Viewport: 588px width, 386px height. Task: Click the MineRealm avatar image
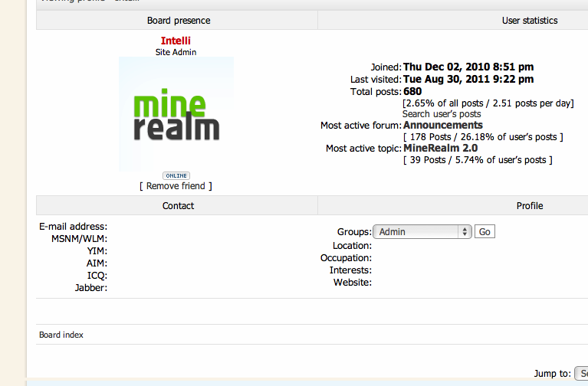(x=176, y=114)
